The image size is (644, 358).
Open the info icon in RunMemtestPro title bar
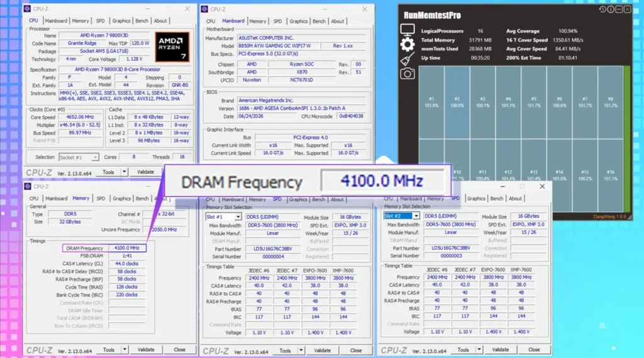point(611,9)
